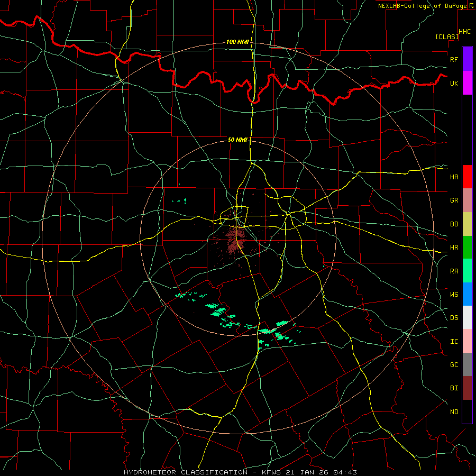Click the HA red legend swatch

(x=467, y=177)
